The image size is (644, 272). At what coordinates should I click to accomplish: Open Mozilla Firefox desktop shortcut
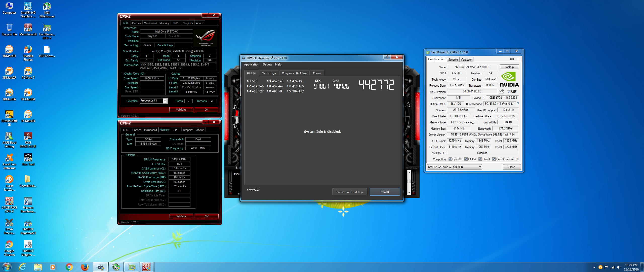coord(28,53)
